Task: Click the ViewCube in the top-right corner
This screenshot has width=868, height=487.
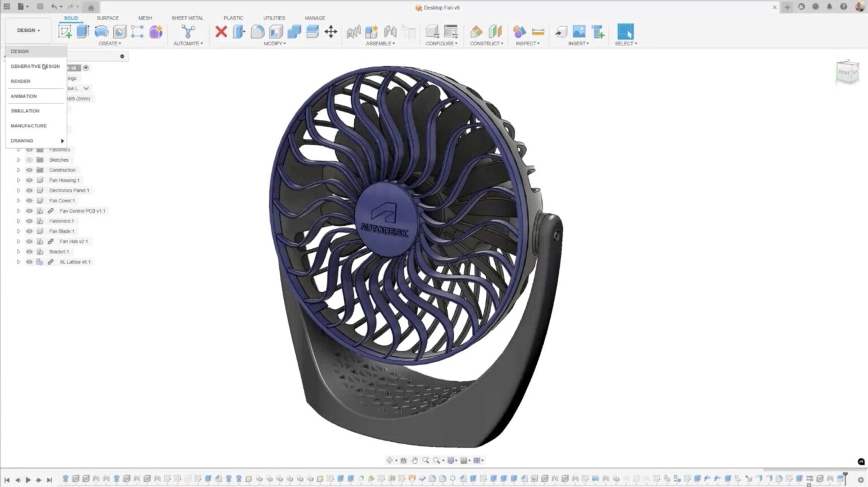Action: pos(846,72)
